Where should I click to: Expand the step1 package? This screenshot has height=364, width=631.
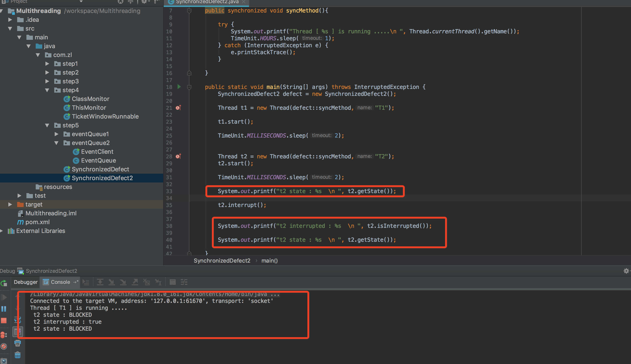pyautogui.click(x=47, y=64)
